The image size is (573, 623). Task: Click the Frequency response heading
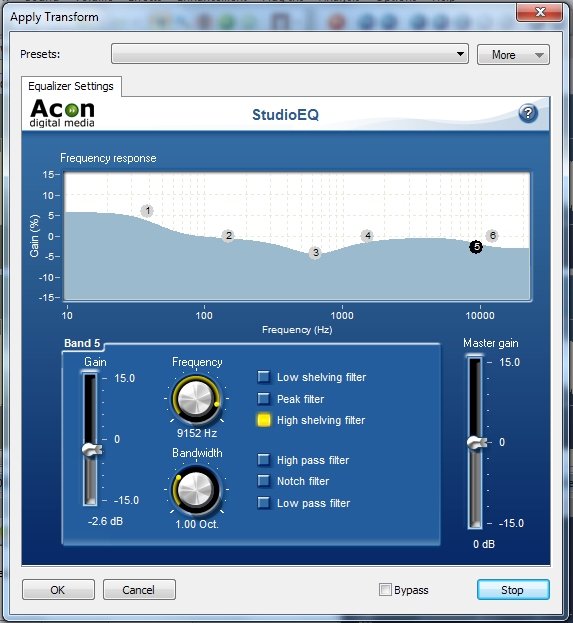point(108,158)
